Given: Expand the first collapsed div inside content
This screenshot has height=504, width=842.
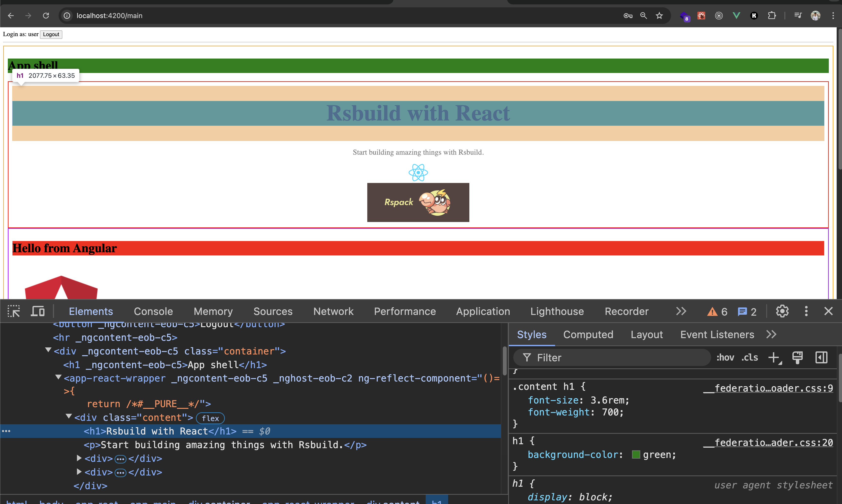Looking at the screenshot, I should (79, 458).
